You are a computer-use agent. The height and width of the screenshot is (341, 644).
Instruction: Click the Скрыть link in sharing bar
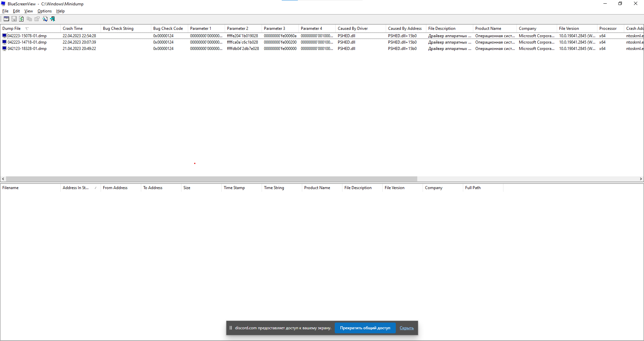[407, 328]
